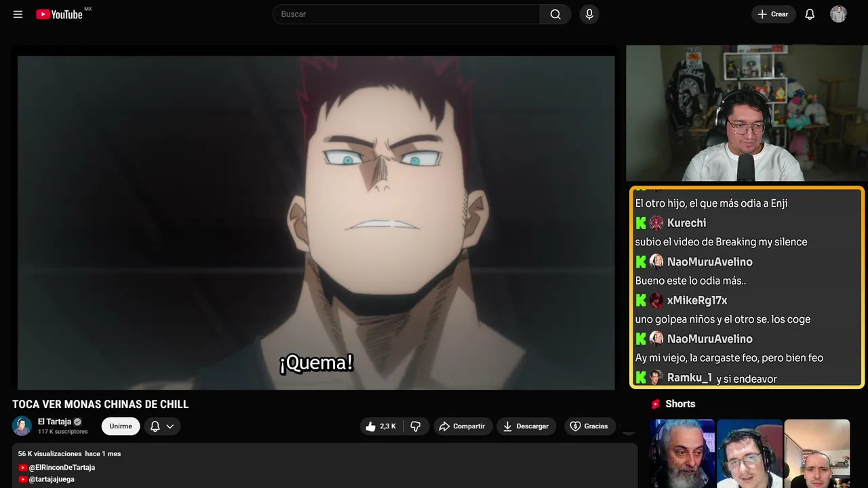Screen dimensions: 868x488
Task: Join the channel with Unirme
Action: pos(121,426)
